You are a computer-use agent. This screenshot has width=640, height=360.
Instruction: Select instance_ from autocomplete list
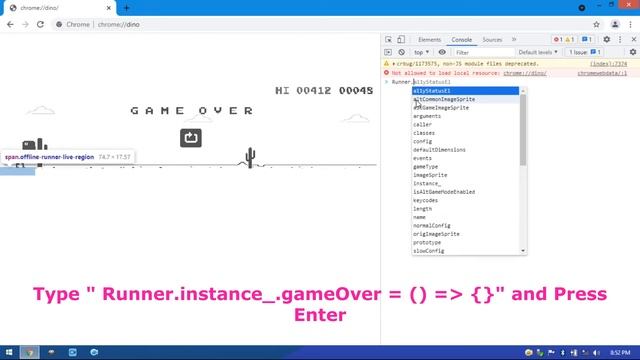pyautogui.click(x=465, y=183)
